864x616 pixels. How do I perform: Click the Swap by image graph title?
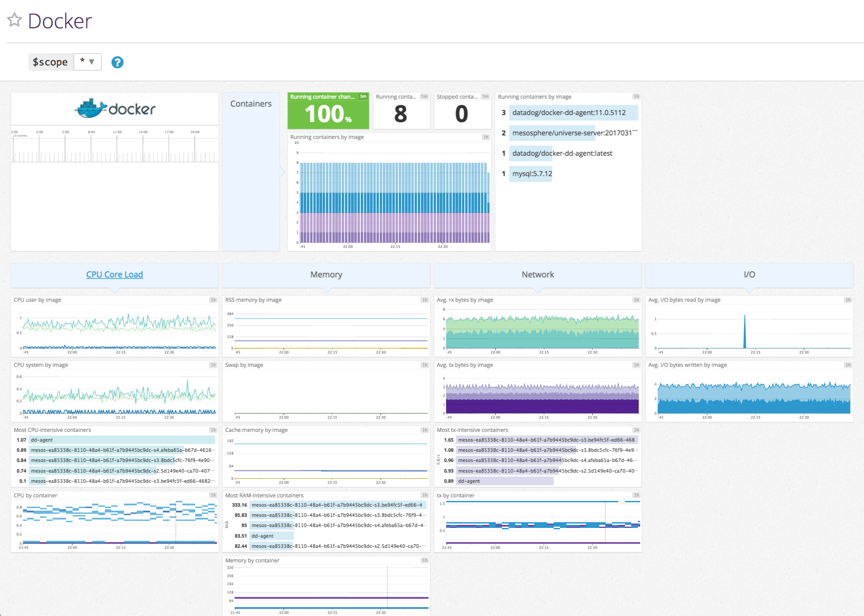tap(244, 365)
